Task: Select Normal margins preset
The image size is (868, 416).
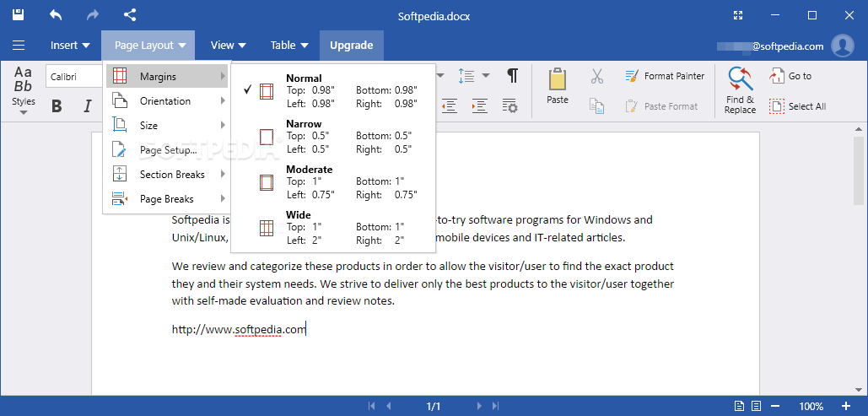Action: 333,90
